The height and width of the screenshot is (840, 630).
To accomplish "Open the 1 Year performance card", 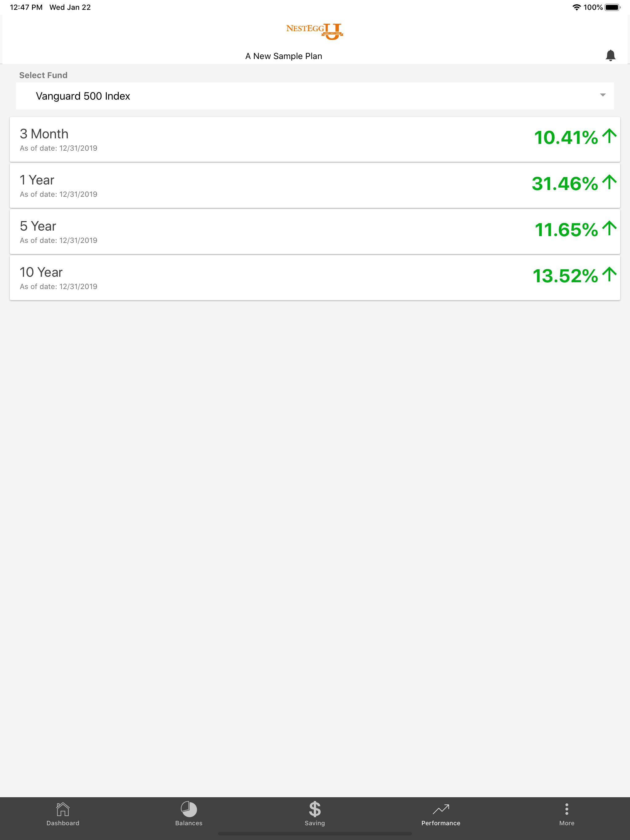I will 315,185.
